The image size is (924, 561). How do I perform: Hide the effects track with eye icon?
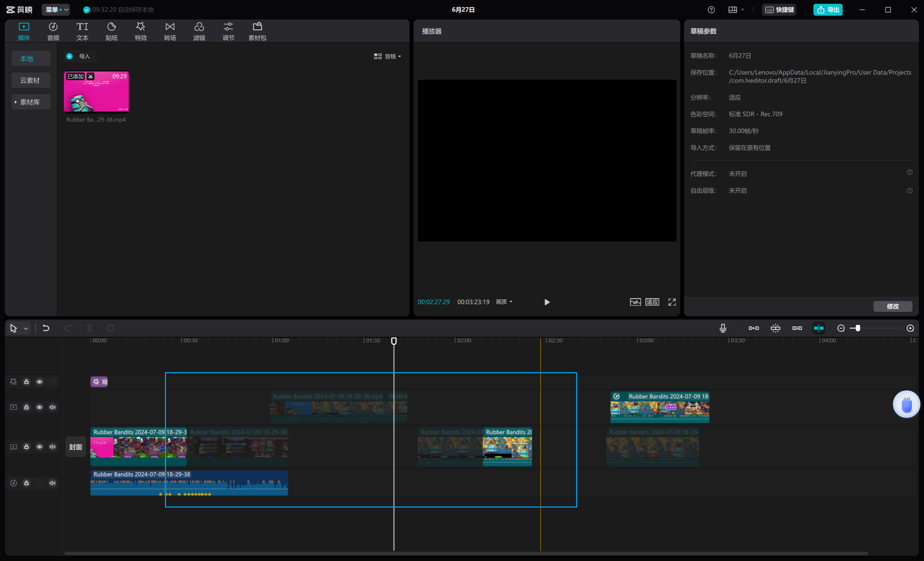pyautogui.click(x=39, y=382)
